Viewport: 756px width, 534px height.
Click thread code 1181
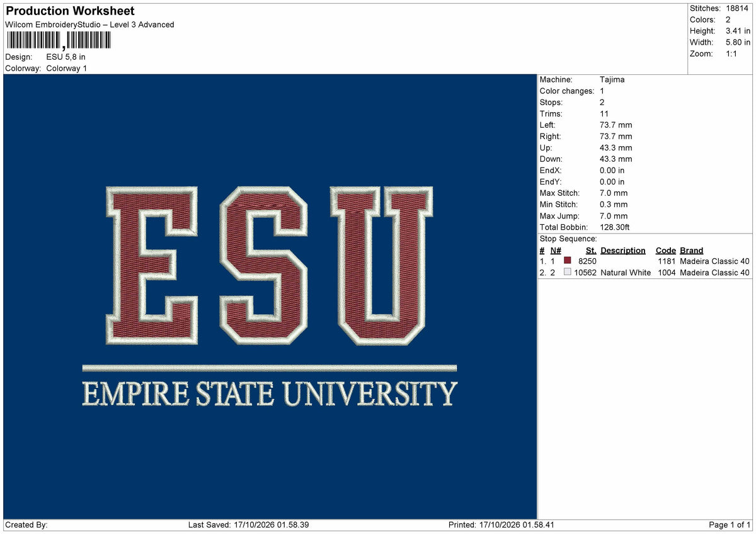coord(667,261)
